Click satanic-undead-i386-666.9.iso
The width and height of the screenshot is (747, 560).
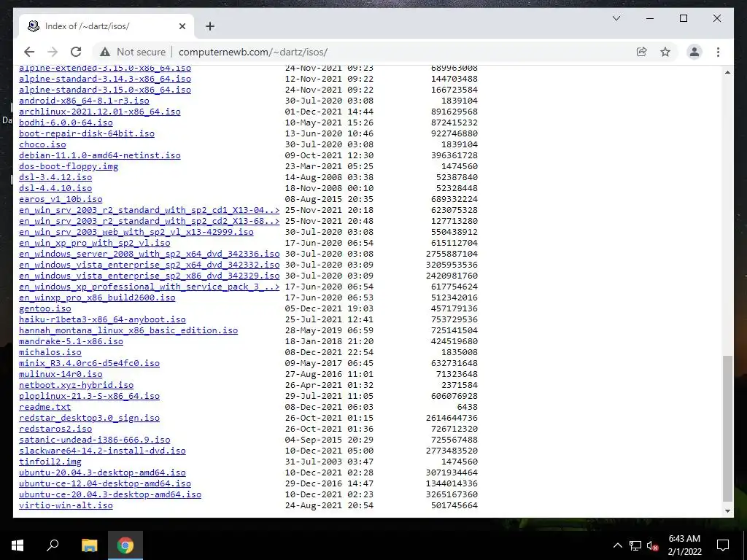point(94,440)
